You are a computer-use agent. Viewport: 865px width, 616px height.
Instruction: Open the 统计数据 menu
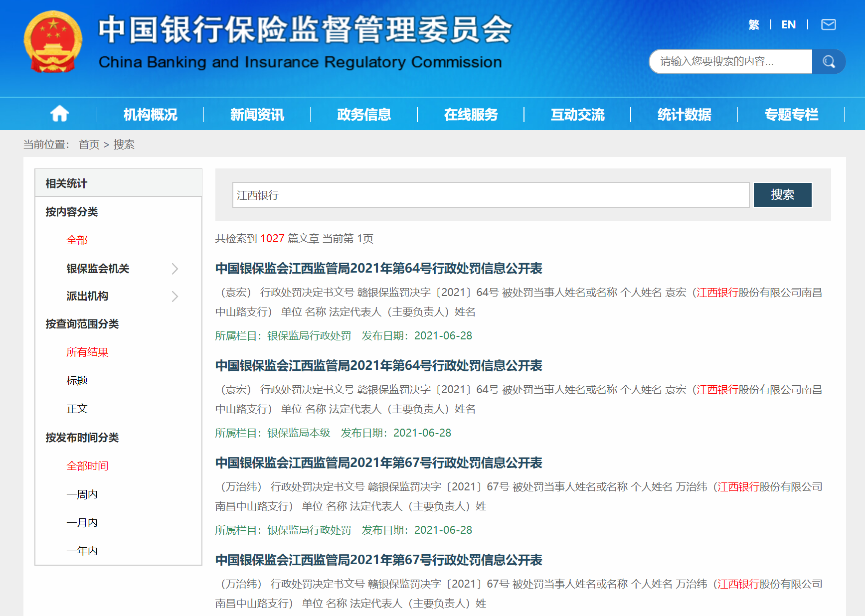pyautogui.click(x=684, y=115)
